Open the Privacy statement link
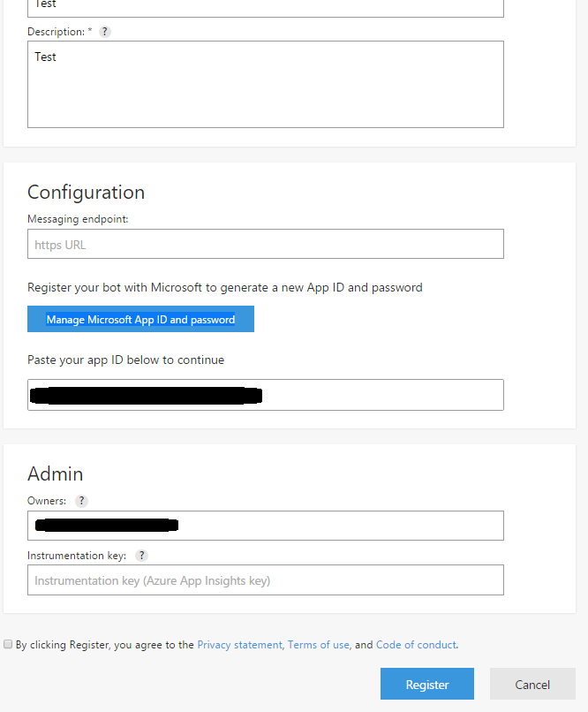Image resolution: width=588 pixels, height=712 pixels. (239, 645)
